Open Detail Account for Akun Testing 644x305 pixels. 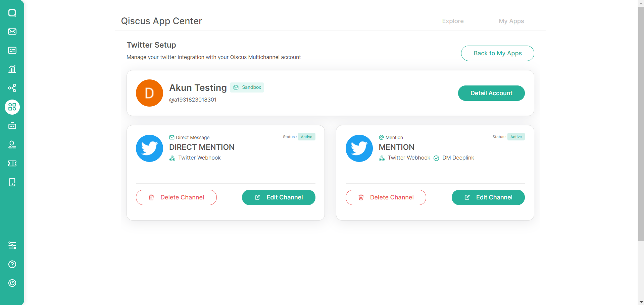pos(491,93)
